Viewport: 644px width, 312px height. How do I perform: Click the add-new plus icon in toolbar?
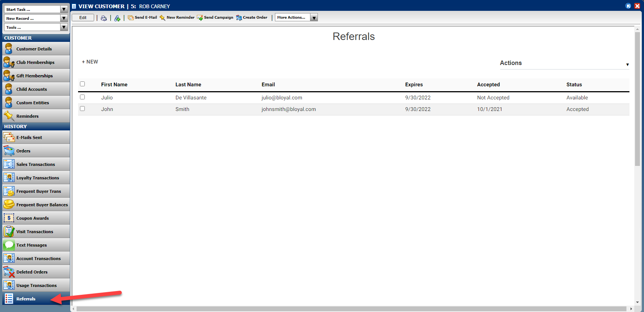pos(117,18)
